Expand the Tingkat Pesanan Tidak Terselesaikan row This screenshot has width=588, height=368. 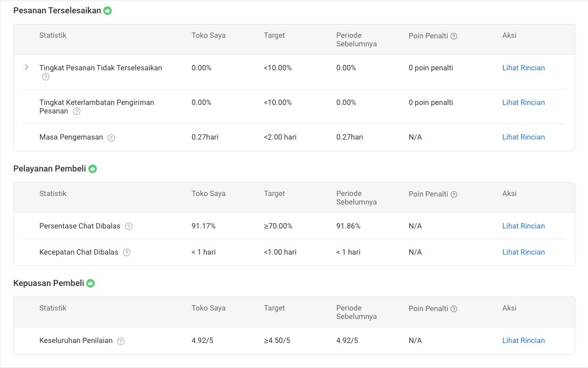(x=27, y=68)
